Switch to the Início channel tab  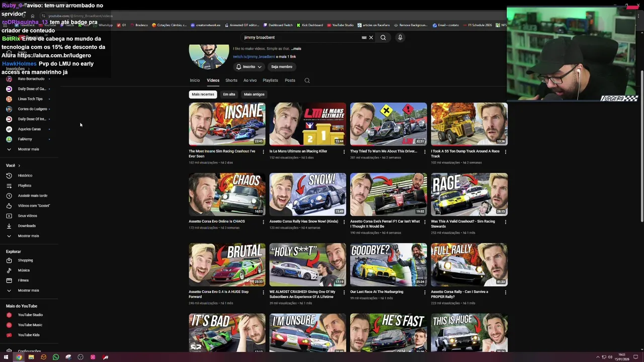click(x=195, y=80)
